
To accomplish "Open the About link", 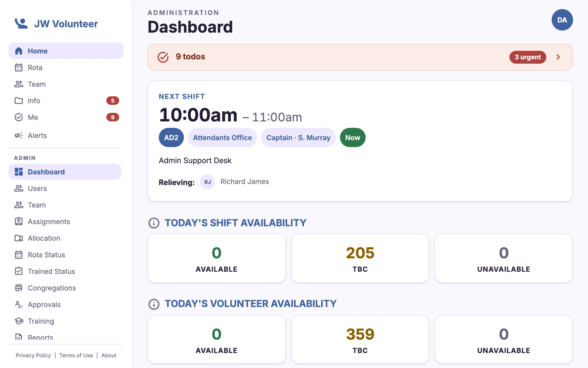I will pyautogui.click(x=109, y=355).
